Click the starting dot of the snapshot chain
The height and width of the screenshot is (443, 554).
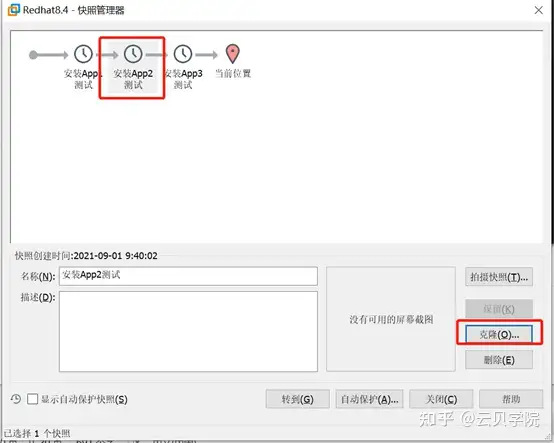tap(33, 55)
